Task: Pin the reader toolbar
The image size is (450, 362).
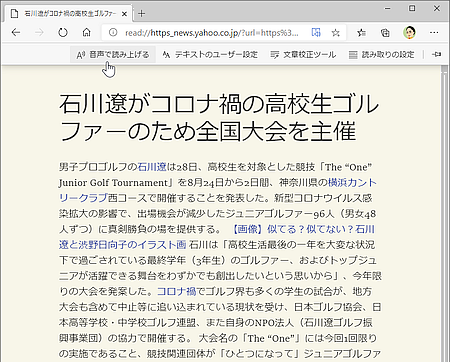Action: point(436,54)
